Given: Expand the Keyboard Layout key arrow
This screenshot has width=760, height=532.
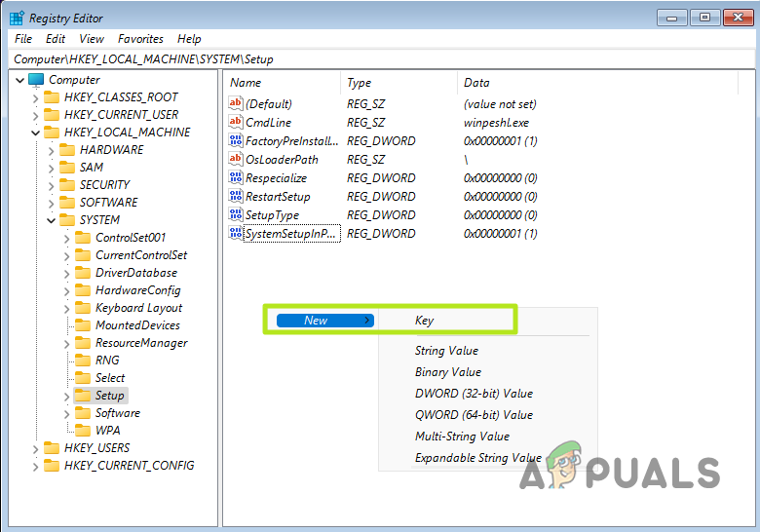Looking at the screenshot, I should [x=67, y=309].
